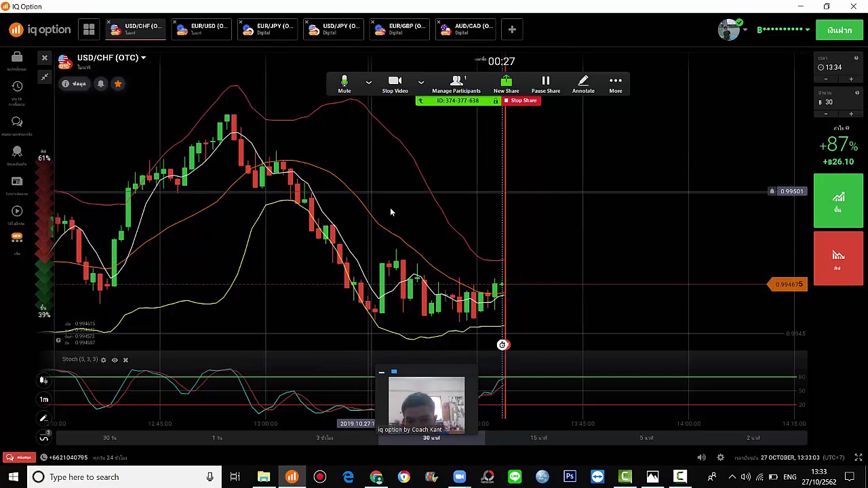Image resolution: width=868 pixels, height=488 pixels.
Task: Decrease investment amount with minus
Action: pos(825,114)
